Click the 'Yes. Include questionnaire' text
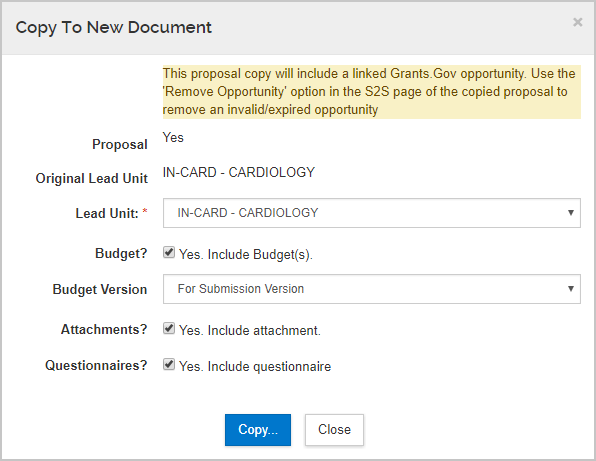The image size is (596, 461). (x=255, y=366)
